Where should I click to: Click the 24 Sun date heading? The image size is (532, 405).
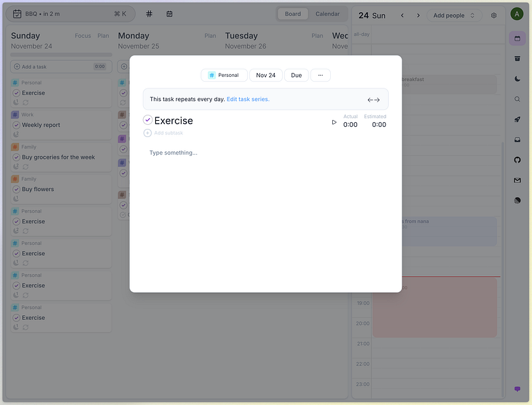point(372,16)
